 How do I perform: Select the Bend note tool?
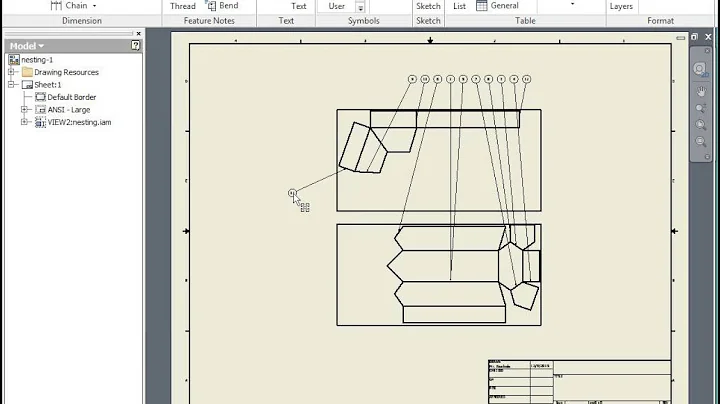(x=222, y=6)
